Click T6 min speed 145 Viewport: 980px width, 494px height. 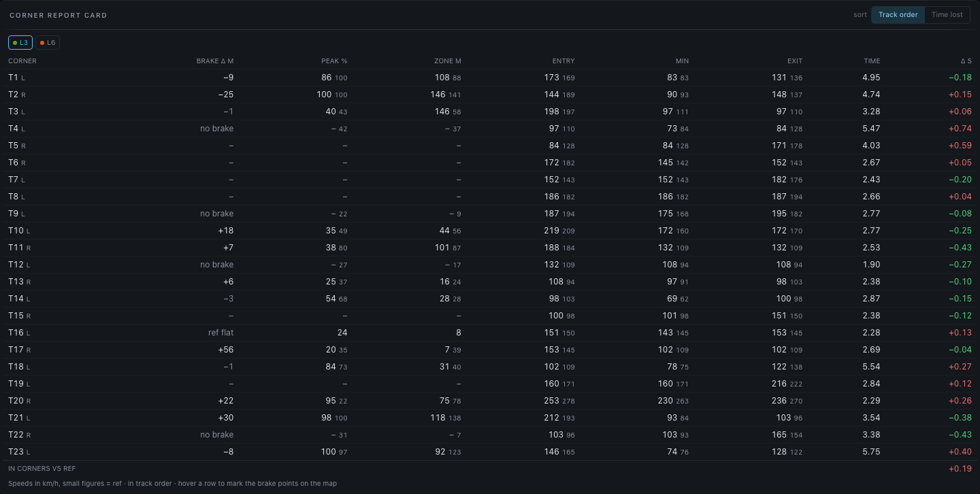point(666,163)
